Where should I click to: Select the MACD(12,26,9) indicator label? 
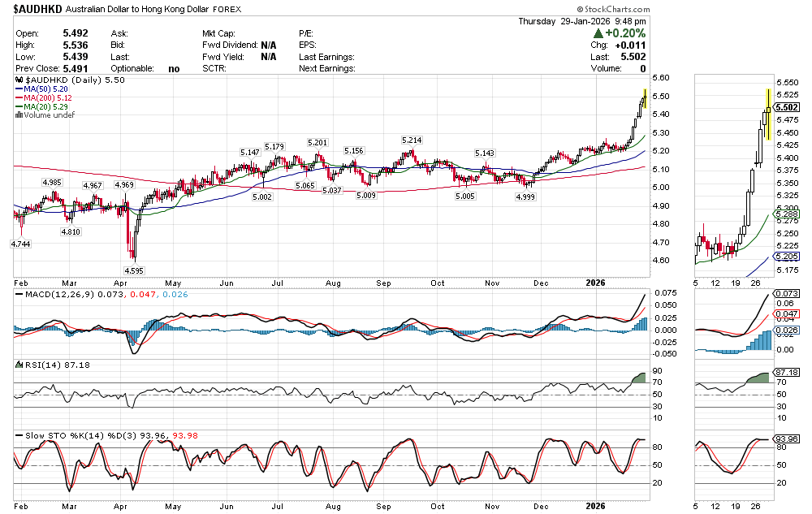(54, 292)
